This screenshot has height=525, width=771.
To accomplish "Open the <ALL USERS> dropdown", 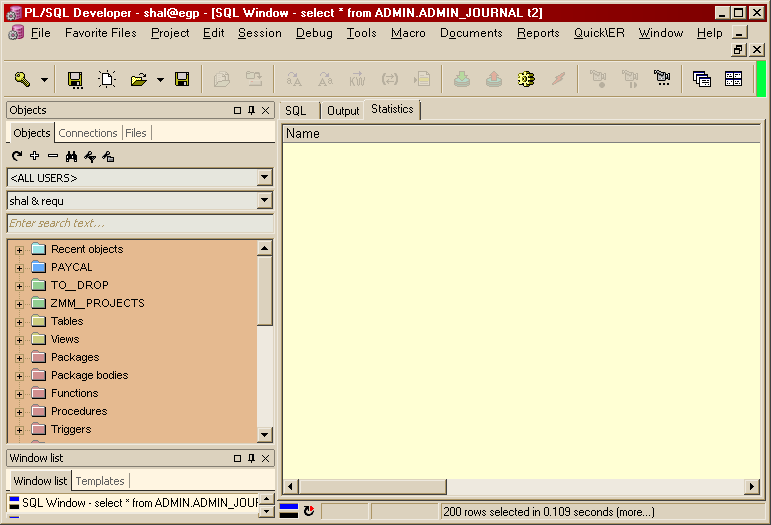I will tap(265, 177).
